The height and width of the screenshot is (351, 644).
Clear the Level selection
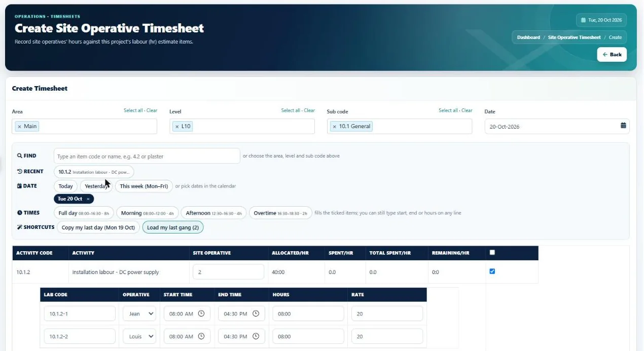pos(309,110)
